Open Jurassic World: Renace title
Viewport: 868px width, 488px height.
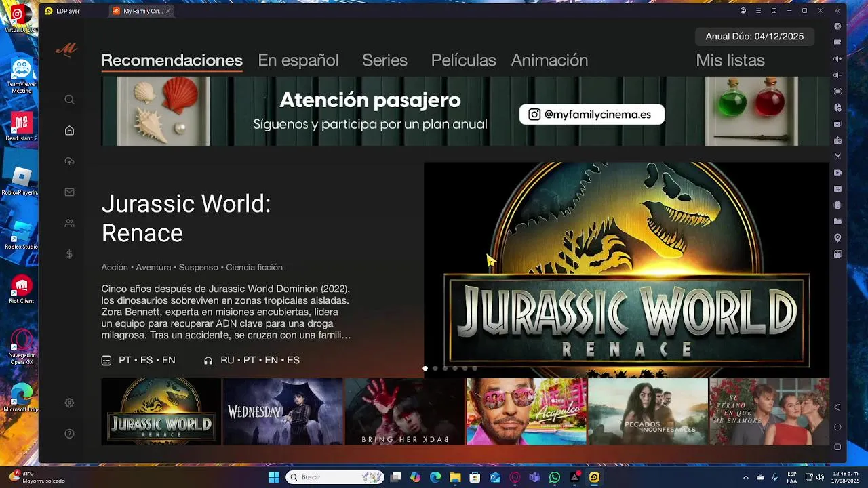coord(186,218)
